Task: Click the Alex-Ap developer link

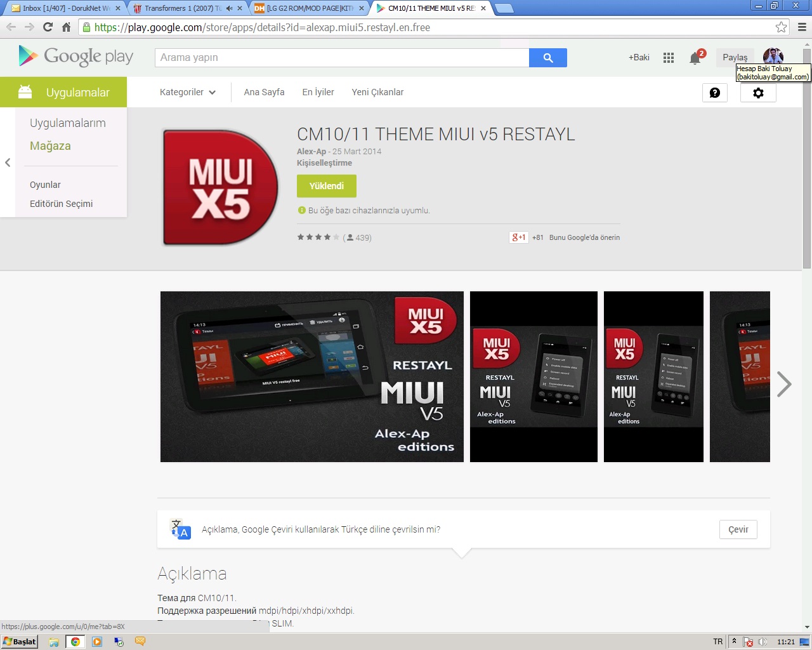Action: click(x=311, y=151)
